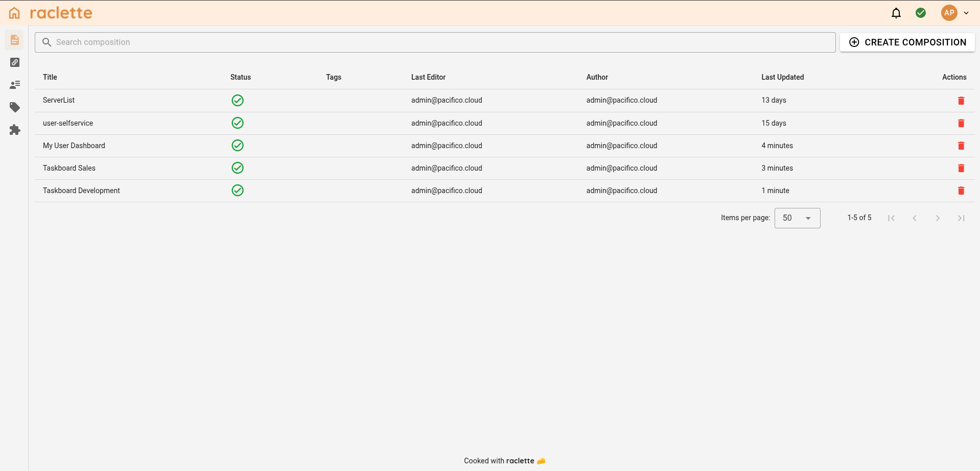Image resolution: width=980 pixels, height=471 pixels.
Task: Expand the AP user account menu
Action: (x=954, y=13)
